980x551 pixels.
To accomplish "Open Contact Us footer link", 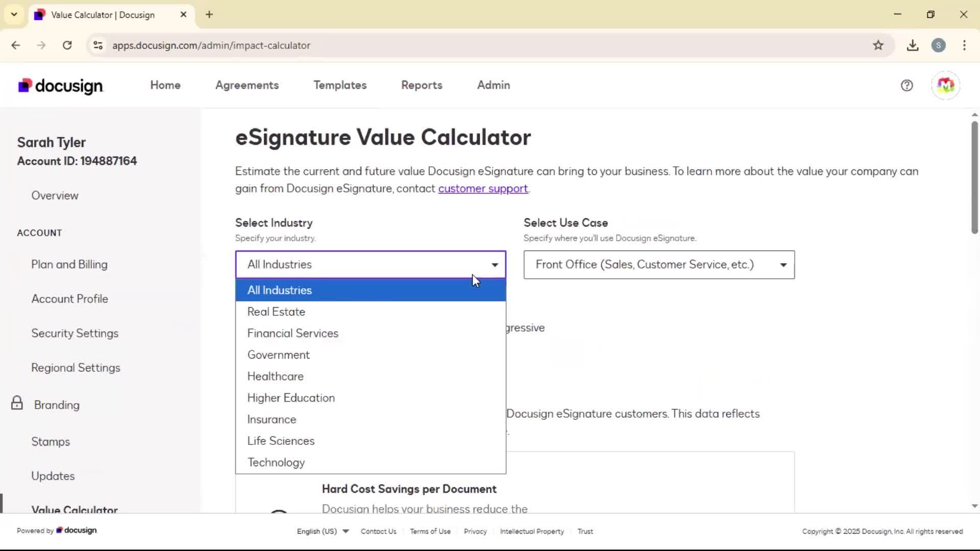I will tap(379, 531).
